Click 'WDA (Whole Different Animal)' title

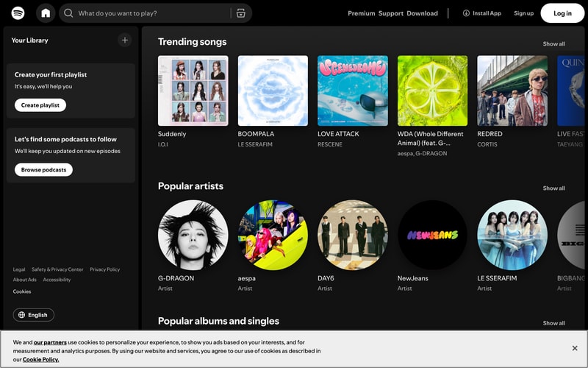tap(431, 138)
